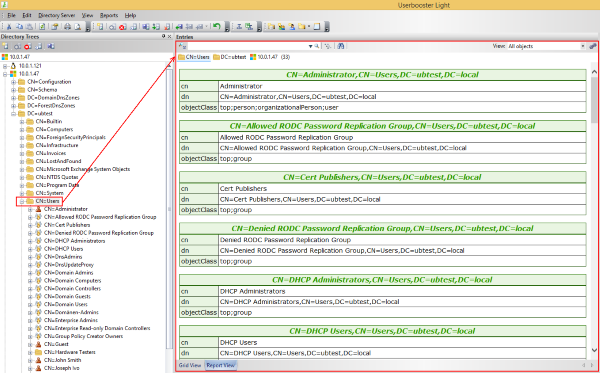Switch to the Grid View tab
This screenshot has width=600, height=373.
[x=190, y=365]
